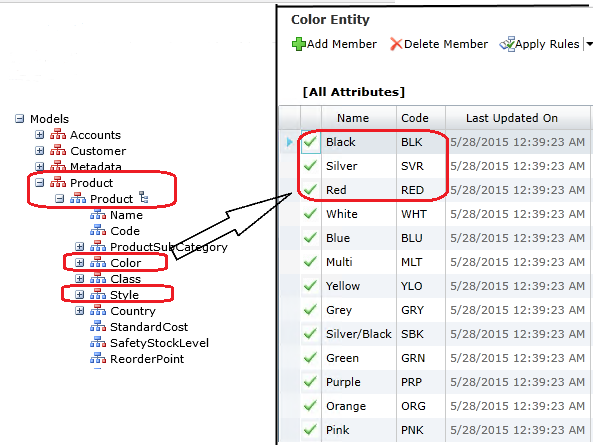Viewport: 596px width, 445px height.
Task: Expand the Style entity node
Action: (x=79, y=295)
